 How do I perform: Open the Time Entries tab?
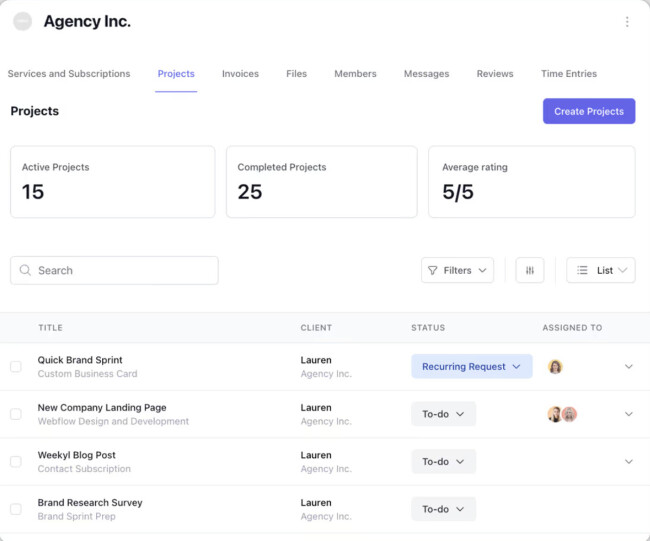569,74
